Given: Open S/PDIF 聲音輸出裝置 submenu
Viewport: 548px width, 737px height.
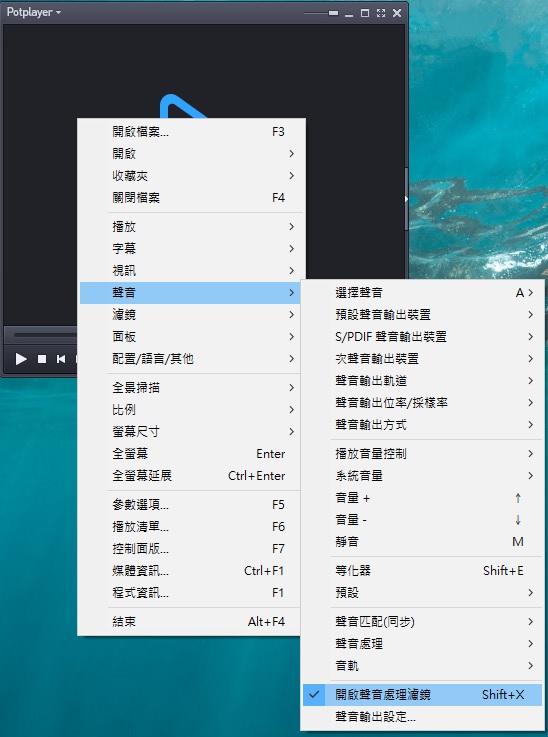Looking at the screenshot, I should click(422, 337).
